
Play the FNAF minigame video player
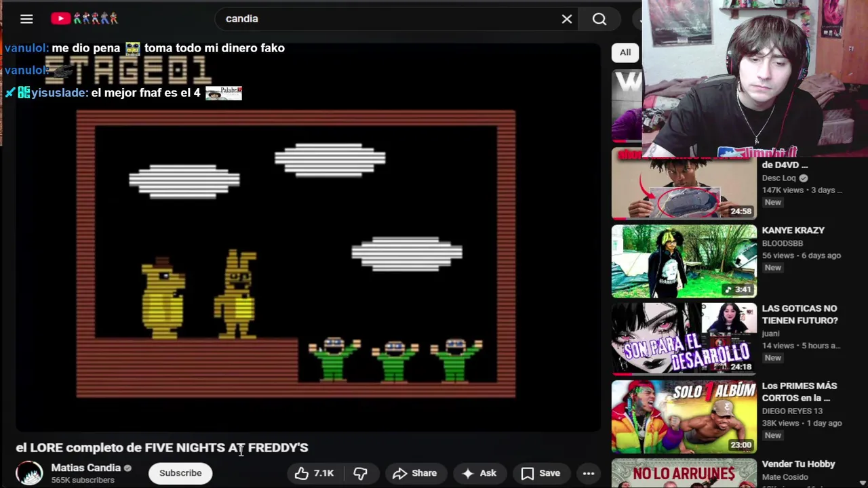308,237
